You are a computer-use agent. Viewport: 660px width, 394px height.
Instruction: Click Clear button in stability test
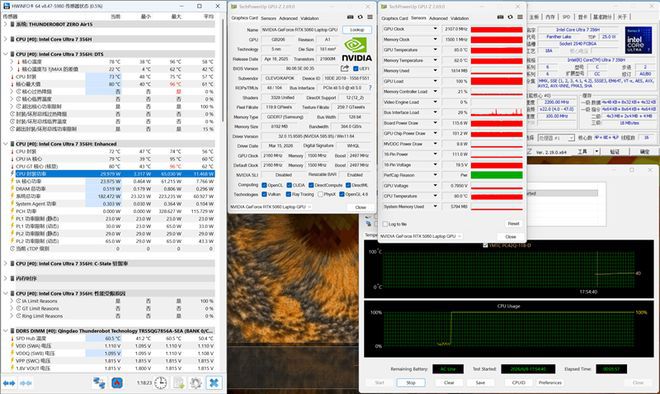(x=449, y=383)
